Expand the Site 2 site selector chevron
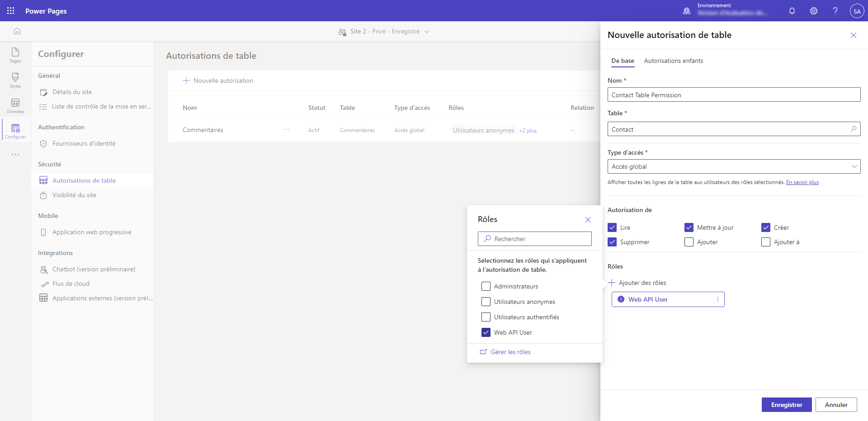Screen dimensions: 868x421 (427, 32)
